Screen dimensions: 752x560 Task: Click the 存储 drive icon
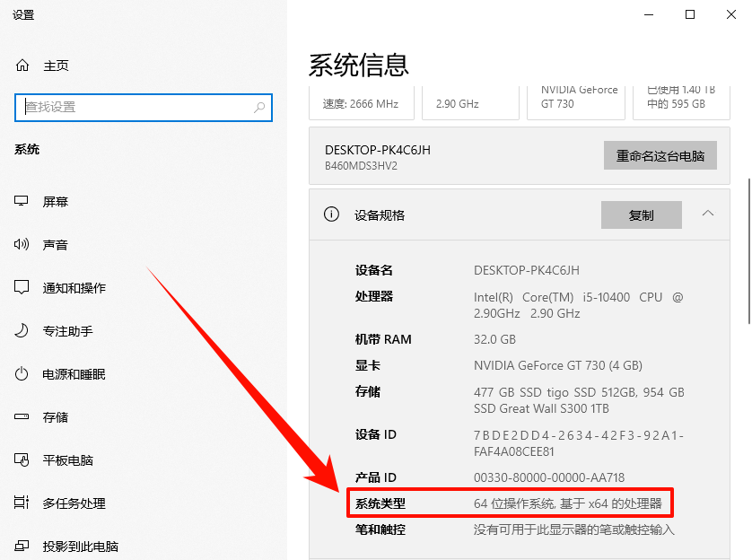[x=22, y=416]
